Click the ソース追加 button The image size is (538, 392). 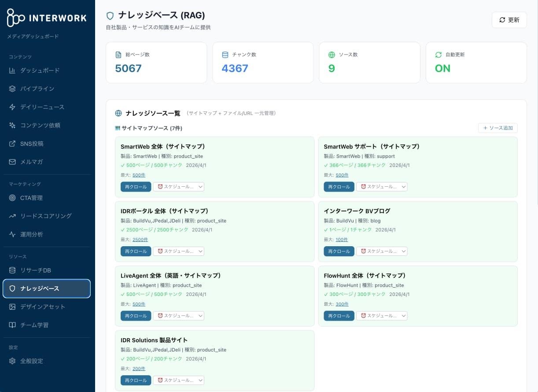[498, 128]
